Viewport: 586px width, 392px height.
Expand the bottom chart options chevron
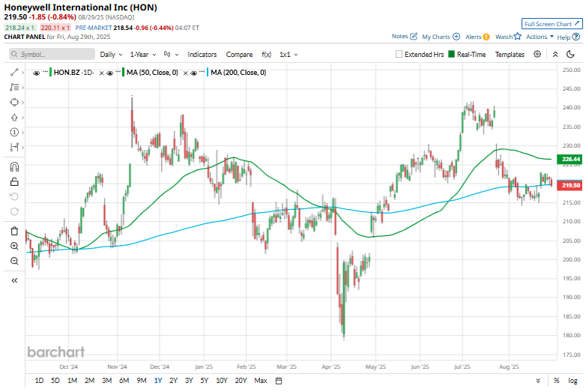pos(538,381)
